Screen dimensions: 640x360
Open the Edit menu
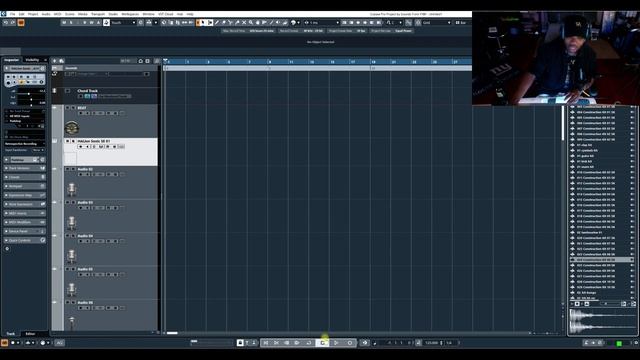point(22,14)
